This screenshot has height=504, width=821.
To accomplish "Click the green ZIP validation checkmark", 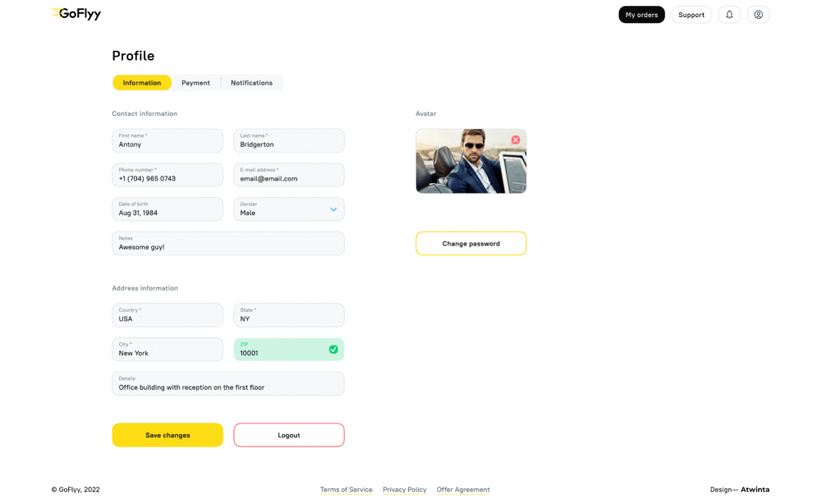I will tap(333, 350).
